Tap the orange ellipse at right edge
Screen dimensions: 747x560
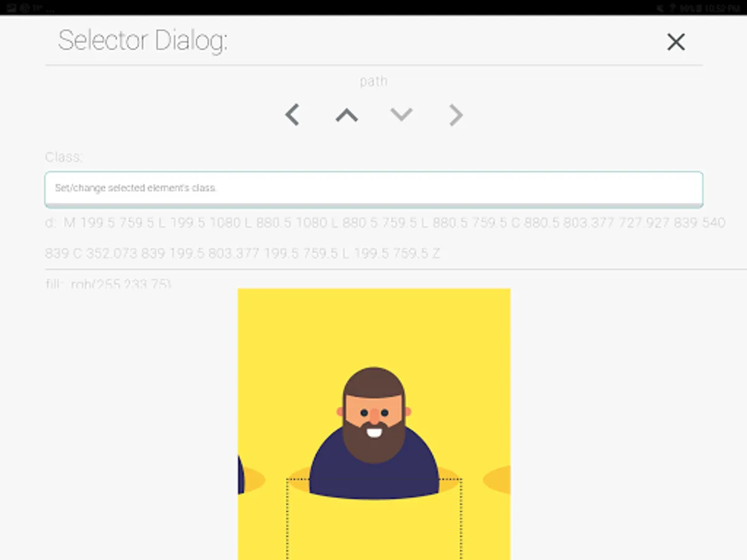pos(497,480)
